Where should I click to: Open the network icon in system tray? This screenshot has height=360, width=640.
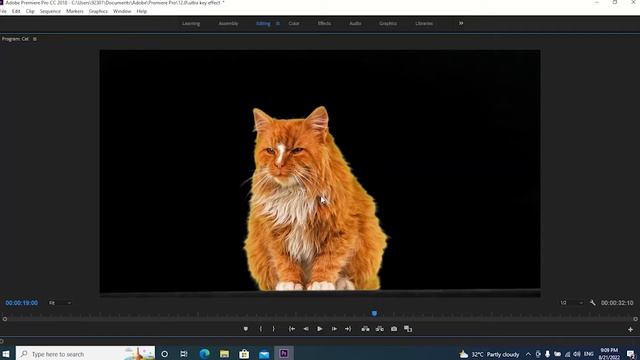click(567, 354)
